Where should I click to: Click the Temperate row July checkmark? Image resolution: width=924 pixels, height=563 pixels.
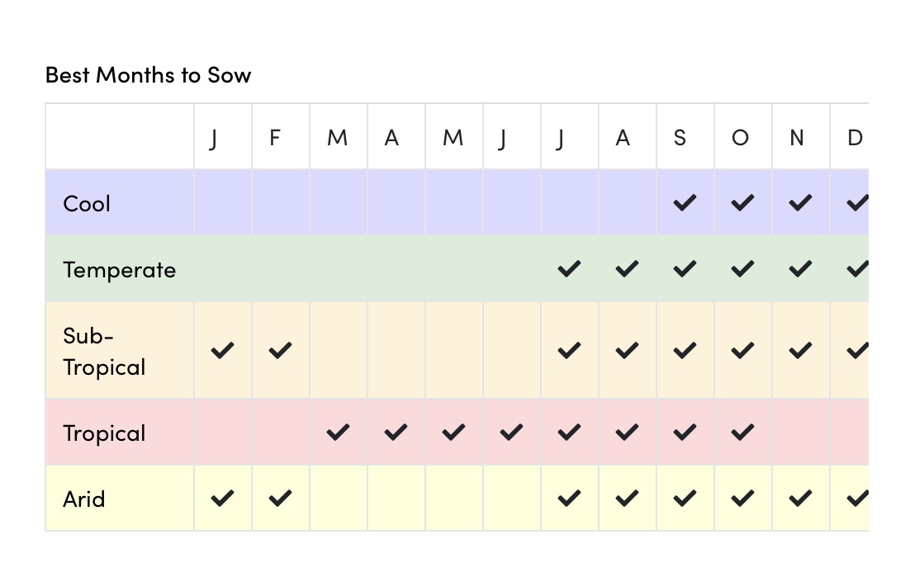point(568,268)
